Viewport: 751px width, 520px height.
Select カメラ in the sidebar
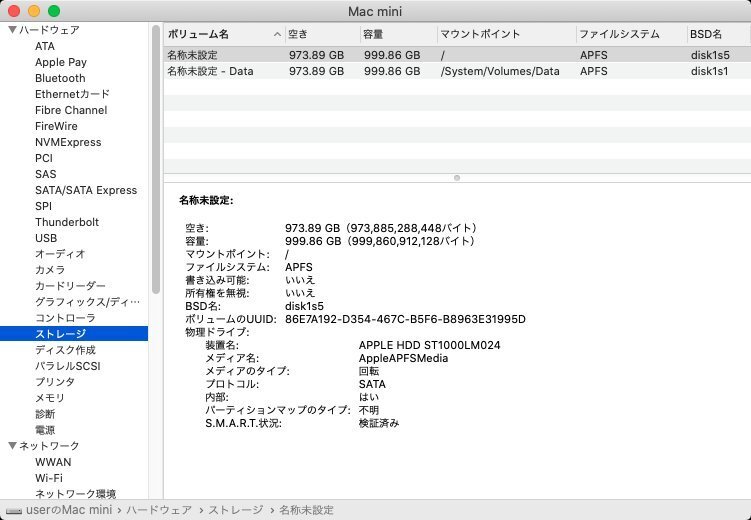(50, 270)
